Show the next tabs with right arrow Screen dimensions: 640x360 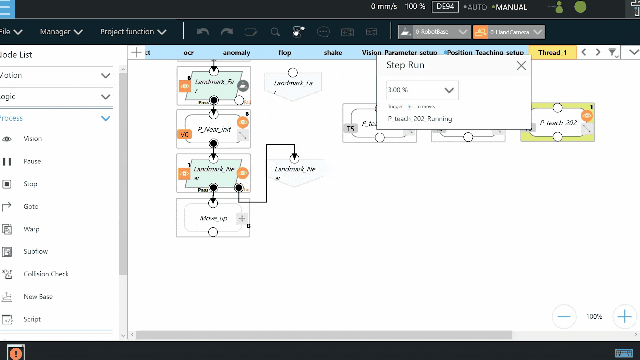[598, 52]
